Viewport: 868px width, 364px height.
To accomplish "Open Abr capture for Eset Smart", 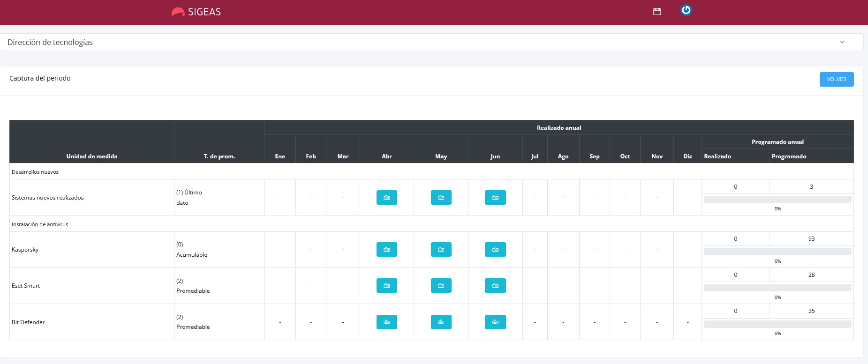I will click(x=387, y=285).
